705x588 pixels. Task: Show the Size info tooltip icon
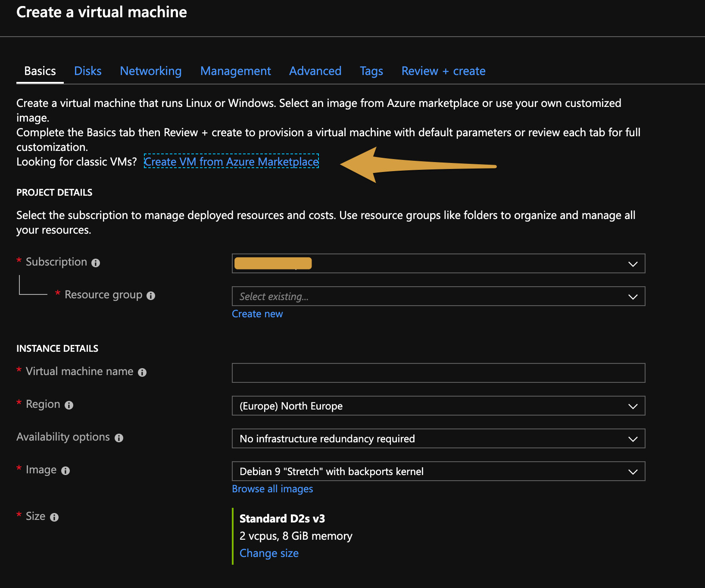coord(54,517)
